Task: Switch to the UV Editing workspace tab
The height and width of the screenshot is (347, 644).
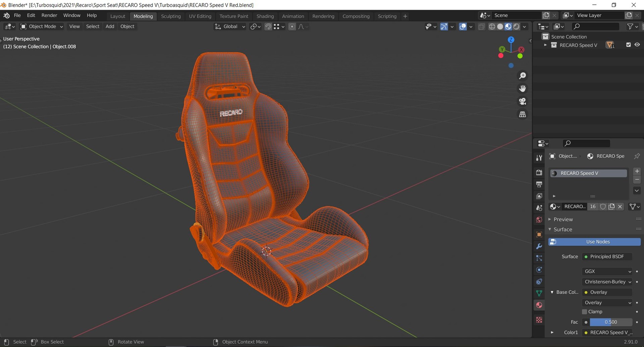Action: click(200, 16)
